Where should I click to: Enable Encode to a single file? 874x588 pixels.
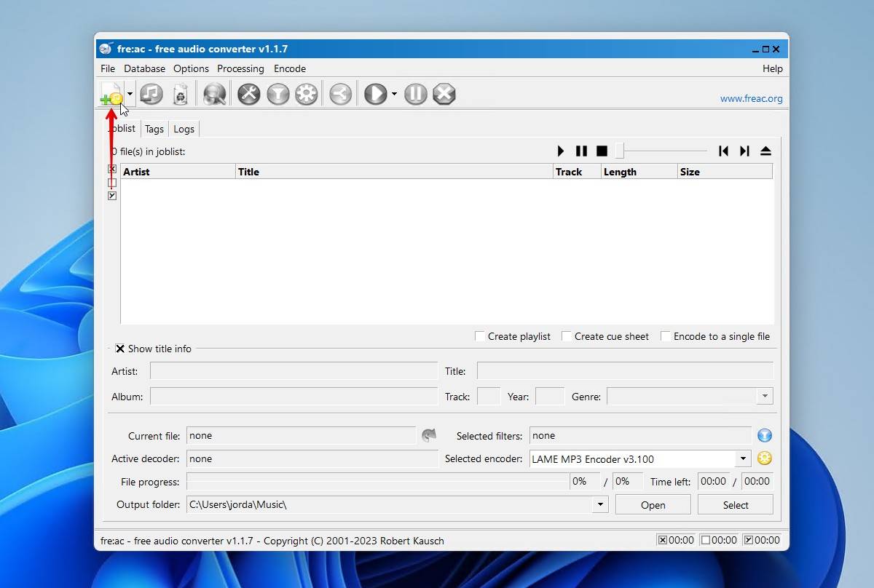coord(665,336)
